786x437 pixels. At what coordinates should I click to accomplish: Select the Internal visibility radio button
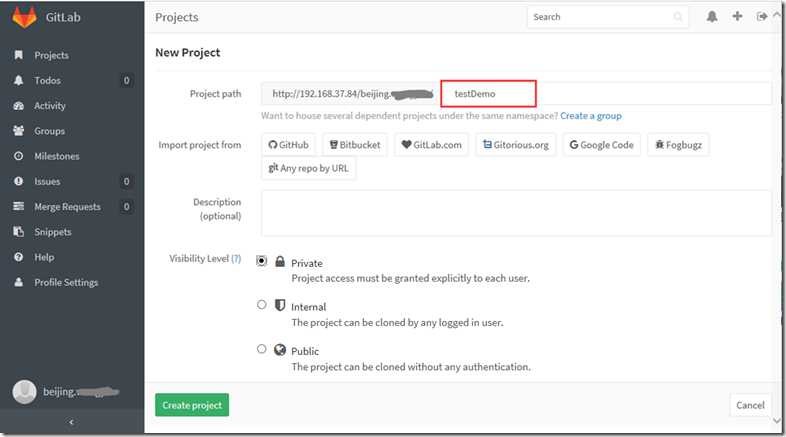[262, 305]
